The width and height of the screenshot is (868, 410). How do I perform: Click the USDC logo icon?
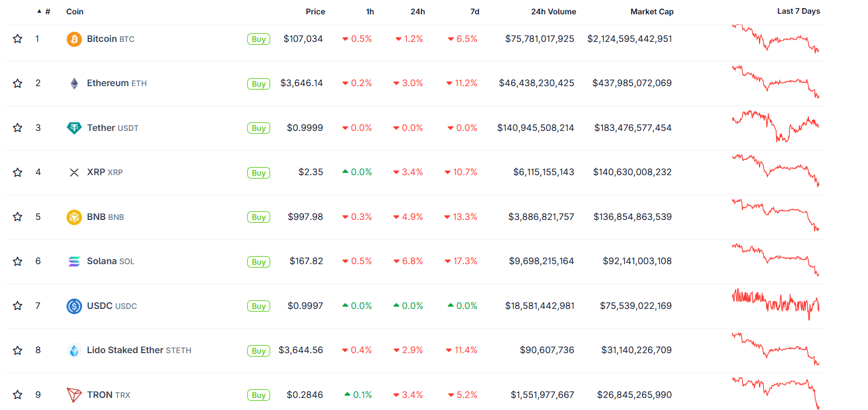[74, 306]
